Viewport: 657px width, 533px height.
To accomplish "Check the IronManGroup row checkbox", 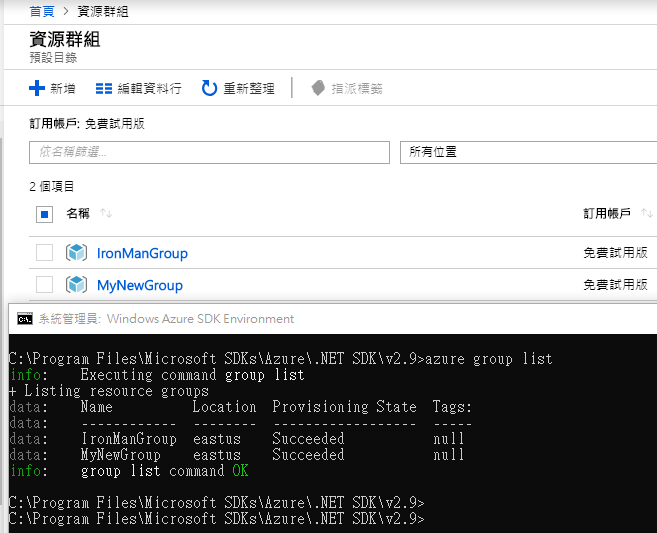I will pyautogui.click(x=44, y=253).
